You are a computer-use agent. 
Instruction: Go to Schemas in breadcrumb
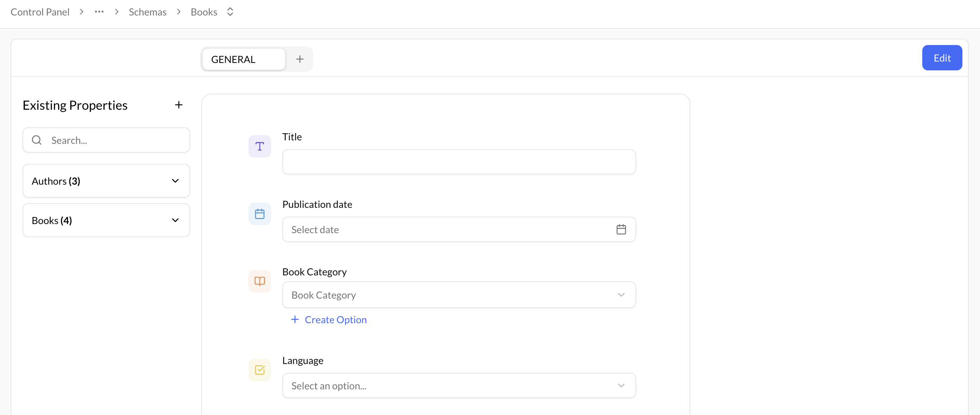(147, 12)
